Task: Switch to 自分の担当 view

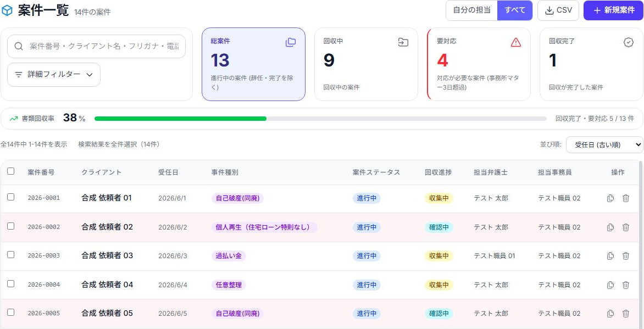Action: coord(471,10)
